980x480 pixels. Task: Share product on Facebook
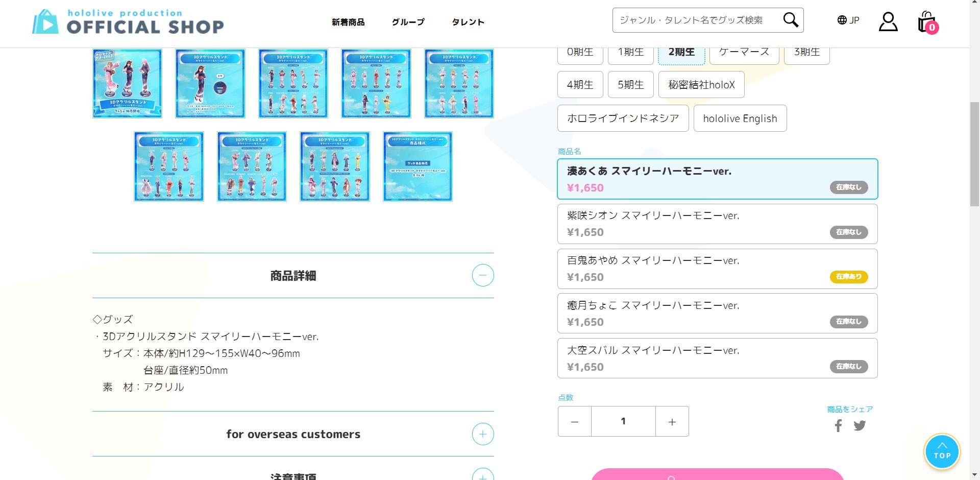(x=838, y=425)
